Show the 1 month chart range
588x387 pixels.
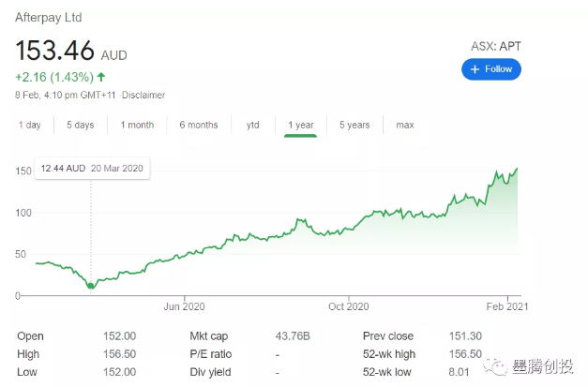pyautogui.click(x=137, y=125)
